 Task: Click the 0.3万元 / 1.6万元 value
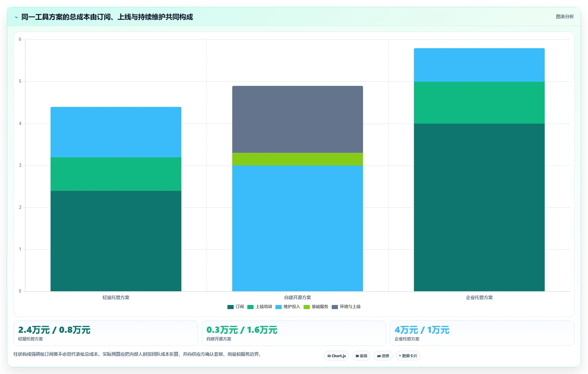(x=242, y=330)
